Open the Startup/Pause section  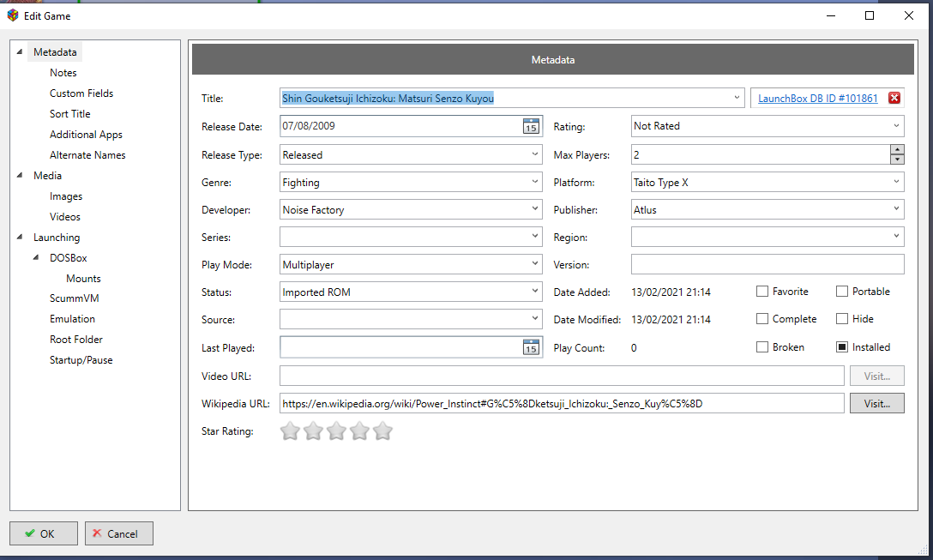point(81,360)
